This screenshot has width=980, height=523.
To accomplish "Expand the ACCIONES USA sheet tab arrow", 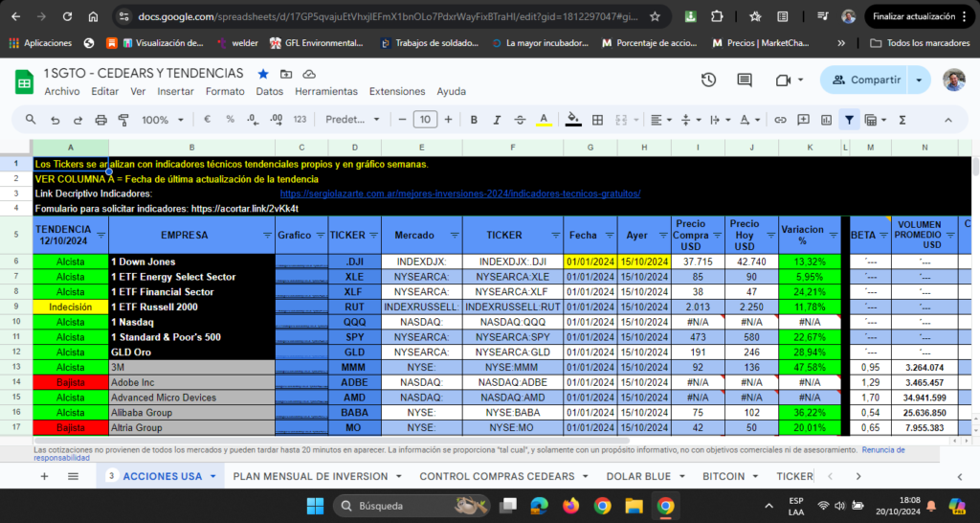I will 211,476.
